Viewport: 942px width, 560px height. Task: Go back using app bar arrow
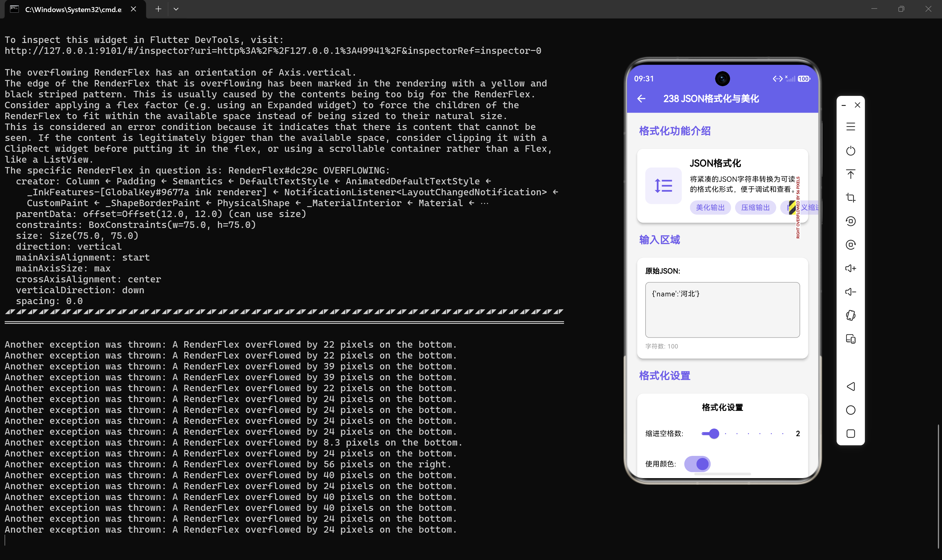pyautogui.click(x=641, y=99)
